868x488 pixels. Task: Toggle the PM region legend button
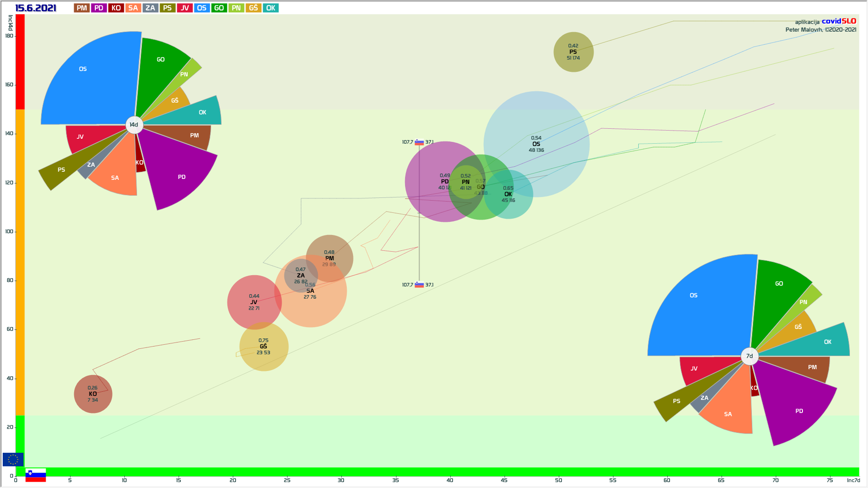point(82,8)
